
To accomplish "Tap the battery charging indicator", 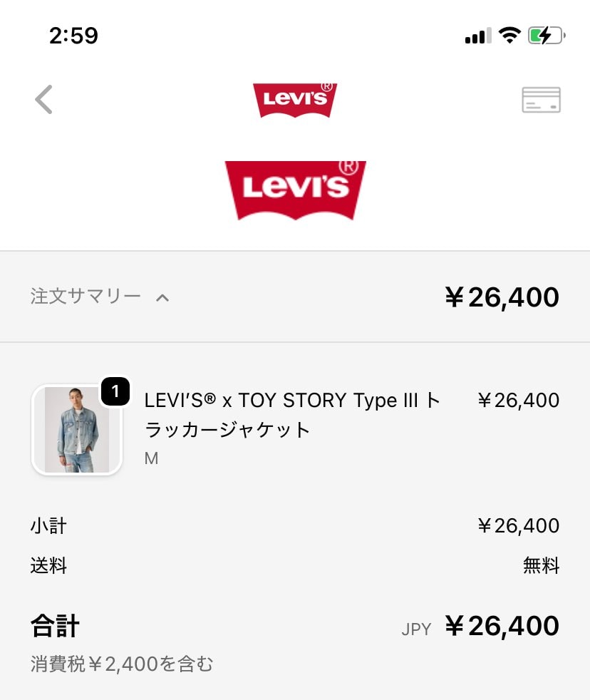I will pyautogui.click(x=546, y=36).
